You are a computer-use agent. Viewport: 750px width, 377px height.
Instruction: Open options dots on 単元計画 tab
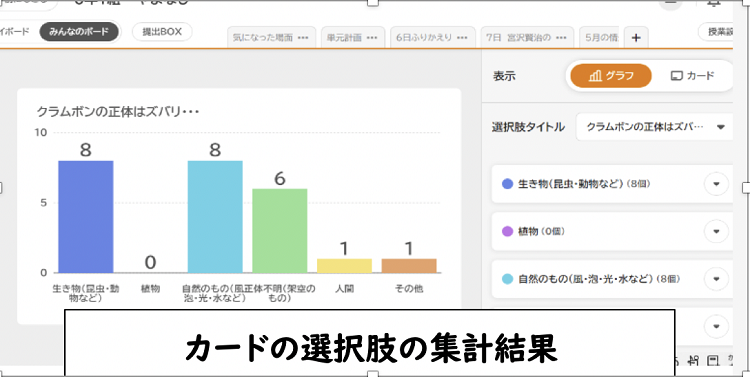pyautogui.click(x=372, y=38)
